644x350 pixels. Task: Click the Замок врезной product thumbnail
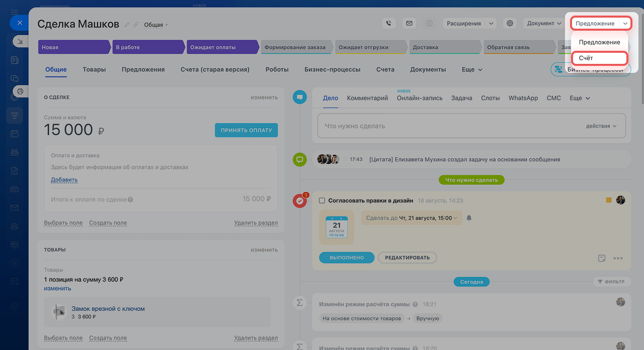59,312
